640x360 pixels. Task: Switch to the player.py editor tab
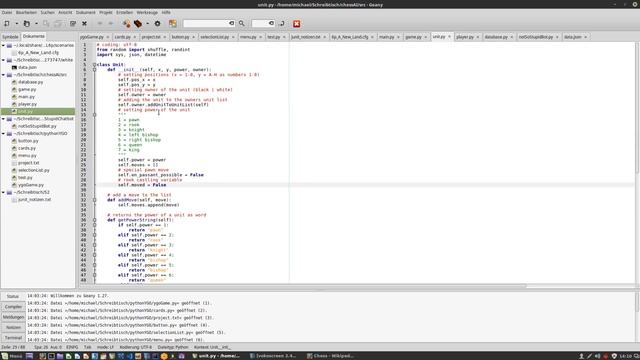465,37
